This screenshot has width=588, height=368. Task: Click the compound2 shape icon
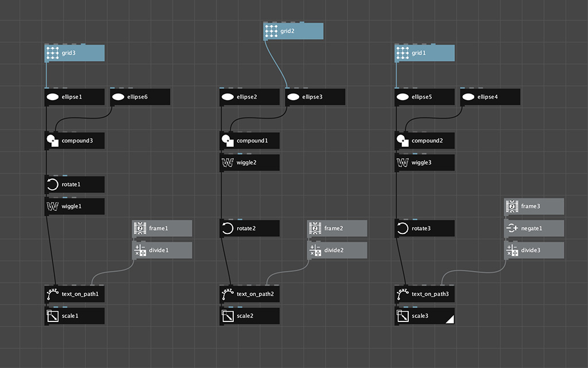pyautogui.click(x=403, y=141)
